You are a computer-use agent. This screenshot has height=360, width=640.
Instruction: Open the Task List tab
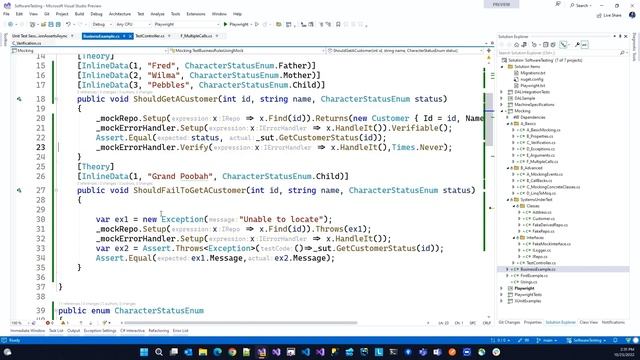pos(56,331)
